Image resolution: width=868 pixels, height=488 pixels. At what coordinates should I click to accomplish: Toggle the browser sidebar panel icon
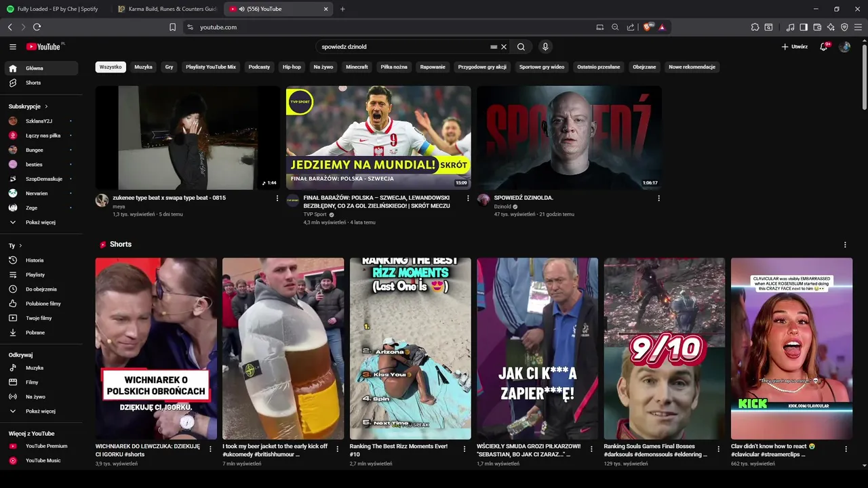point(804,27)
